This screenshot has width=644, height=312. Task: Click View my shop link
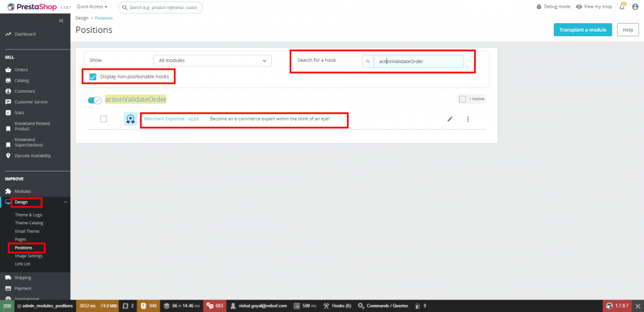point(594,7)
